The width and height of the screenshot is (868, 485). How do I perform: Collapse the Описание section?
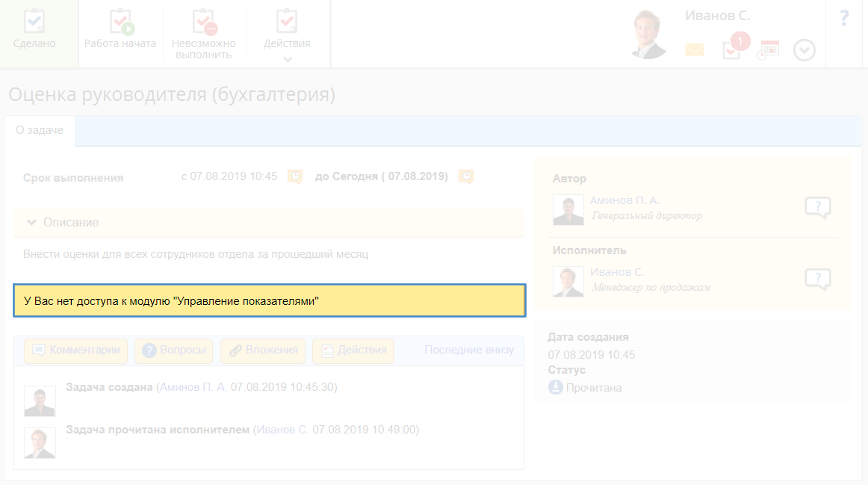point(32,223)
